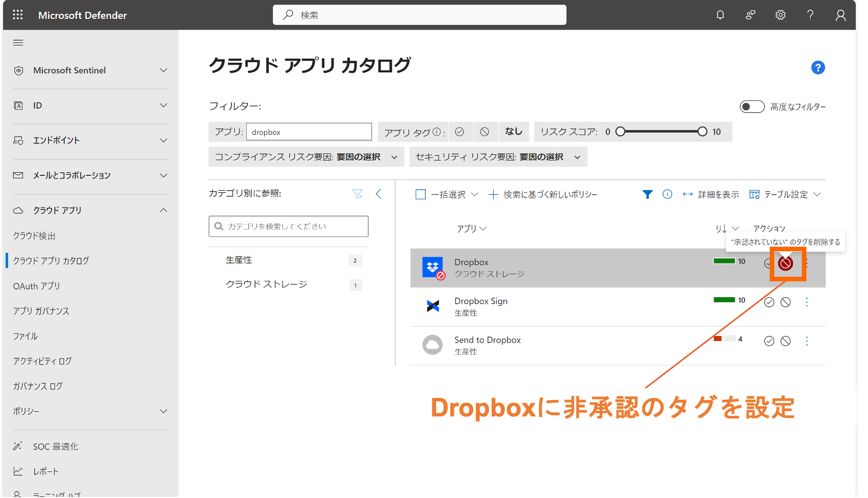Open the settings gear icon
The image size is (868, 498).
(780, 15)
